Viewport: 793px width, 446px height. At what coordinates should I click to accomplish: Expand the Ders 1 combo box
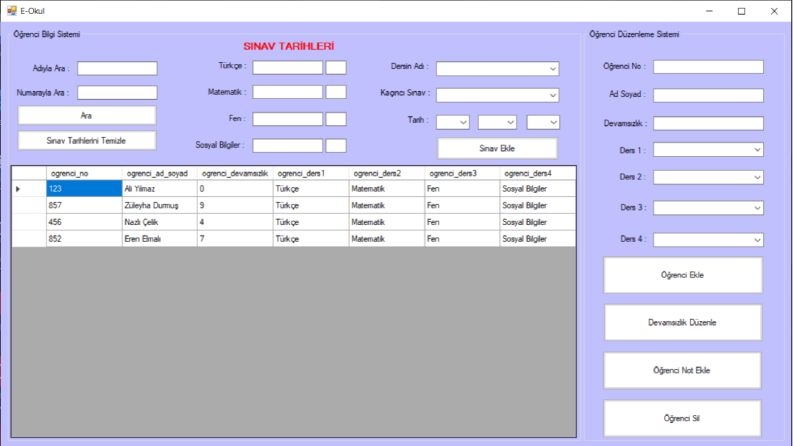708,150
